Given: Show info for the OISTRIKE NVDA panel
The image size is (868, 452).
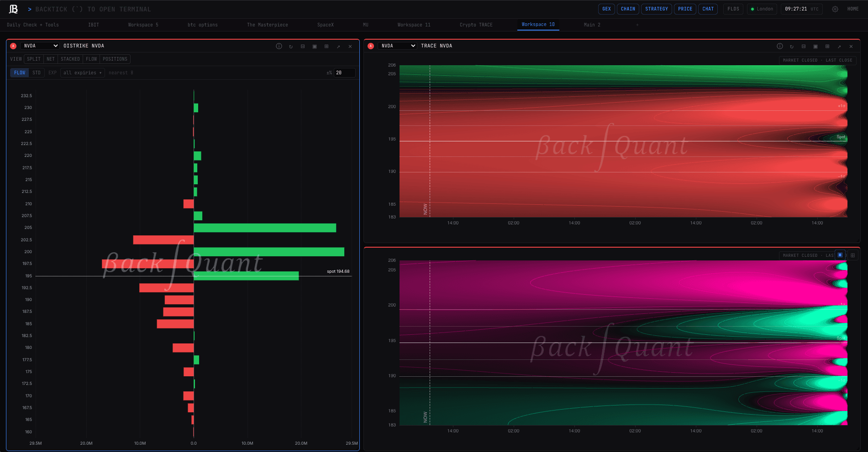Looking at the screenshot, I should pyautogui.click(x=279, y=46).
